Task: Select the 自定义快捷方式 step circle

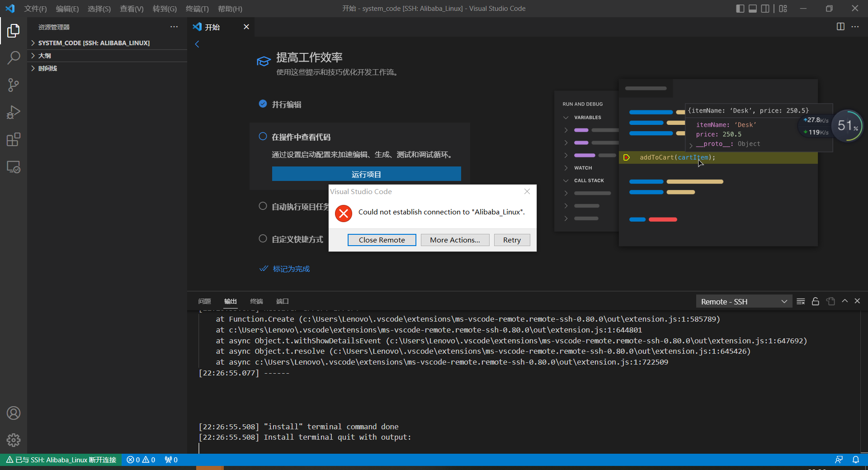Action: click(x=263, y=239)
